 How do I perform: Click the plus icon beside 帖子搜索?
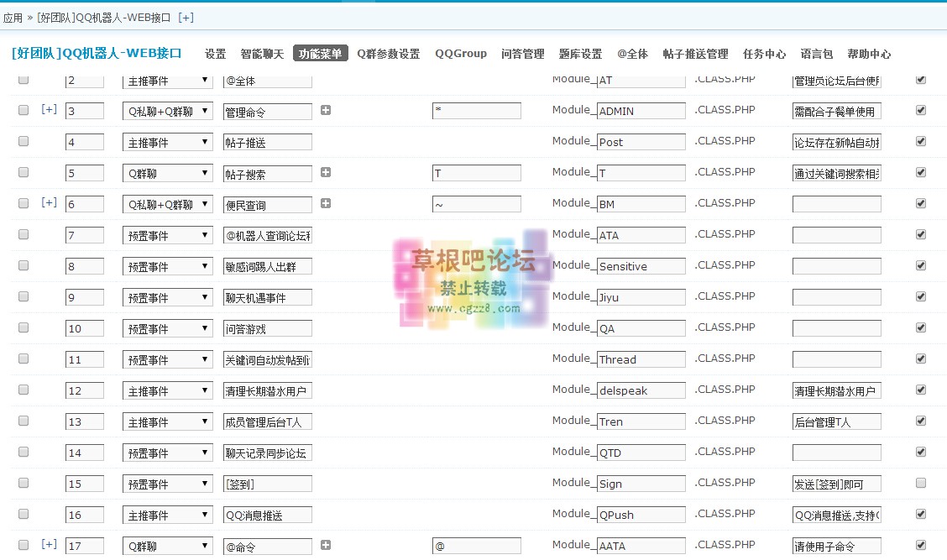point(326,172)
